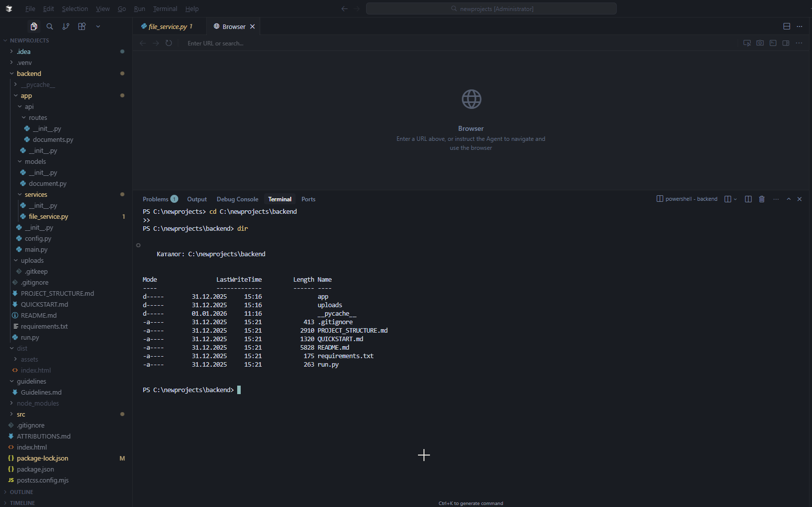Screen dimensions: 812x507
Task: Select the Browser editor tab
Action: pos(234,26)
